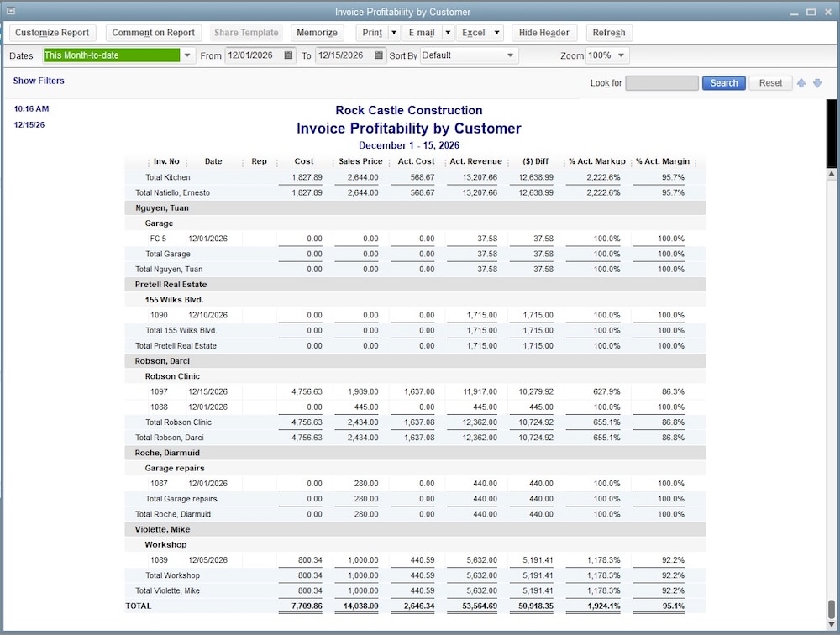Toggle Hide Header for the report
The width and height of the screenshot is (840, 635).
click(x=544, y=32)
